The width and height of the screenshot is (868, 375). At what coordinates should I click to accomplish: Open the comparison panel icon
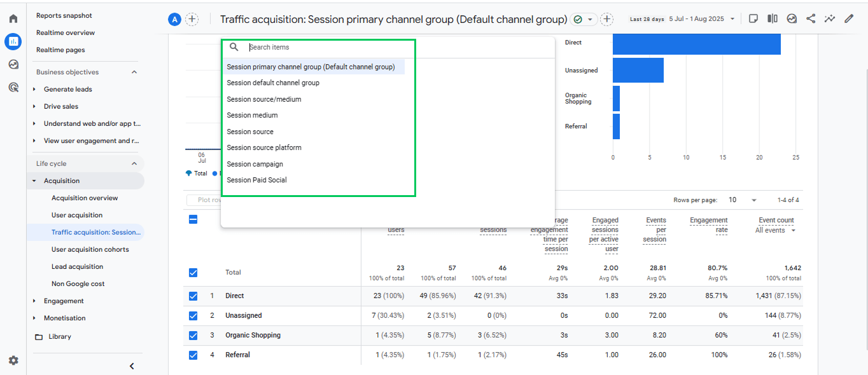pos(773,18)
